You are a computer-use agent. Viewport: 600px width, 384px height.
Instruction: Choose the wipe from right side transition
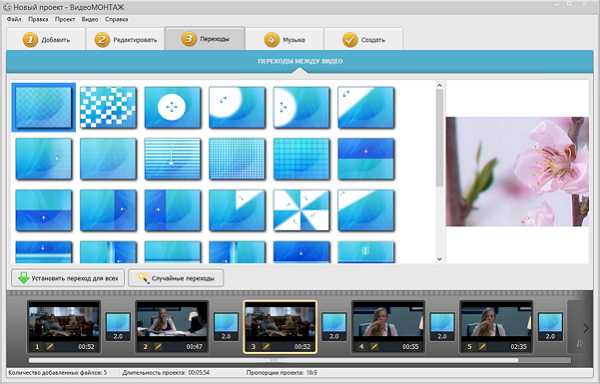click(x=108, y=210)
